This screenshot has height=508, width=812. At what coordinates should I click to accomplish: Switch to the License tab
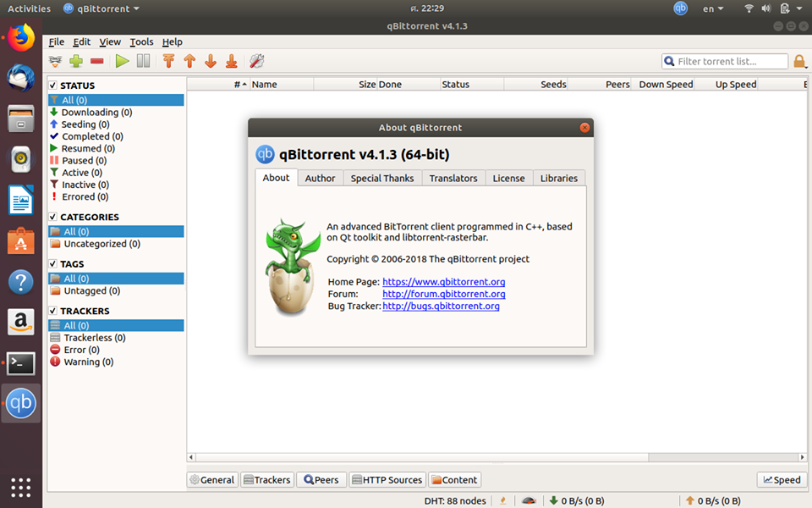[x=508, y=179]
